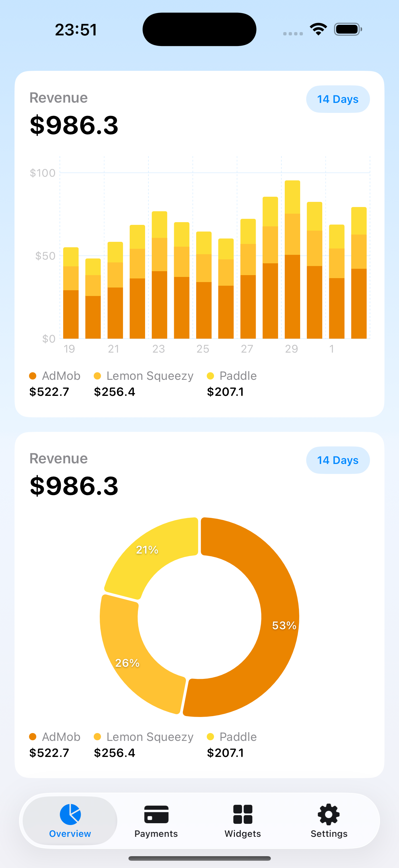Tap the $256.4 value in bar chart card

[114, 392]
